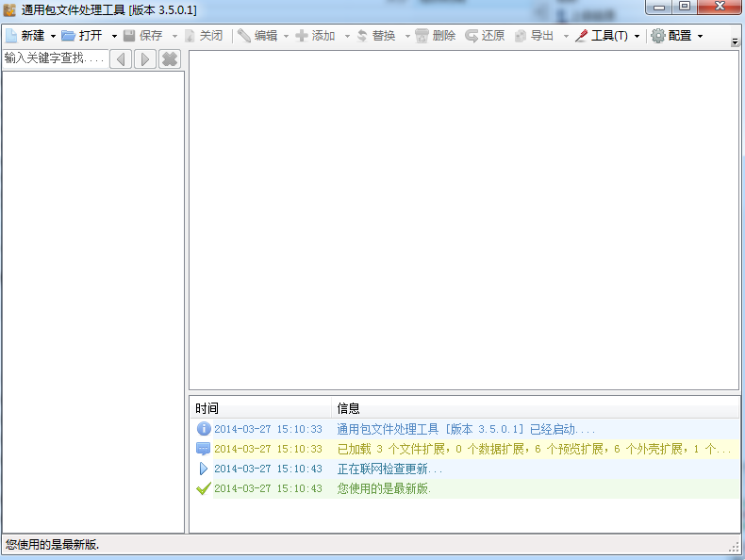Click the blue play triangle log icon

[204, 469]
